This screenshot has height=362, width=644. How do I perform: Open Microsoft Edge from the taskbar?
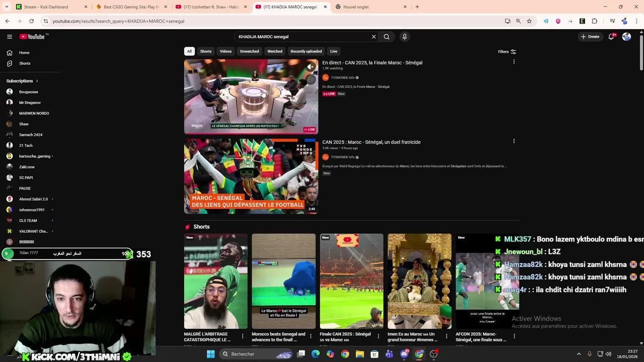tap(315, 354)
